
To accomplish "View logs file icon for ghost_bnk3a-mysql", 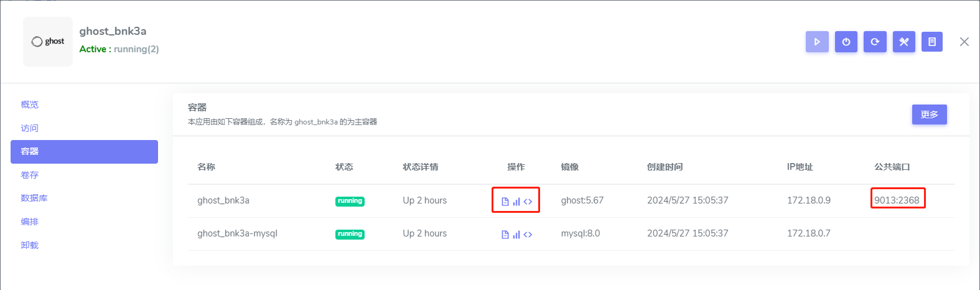I will click(x=505, y=235).
